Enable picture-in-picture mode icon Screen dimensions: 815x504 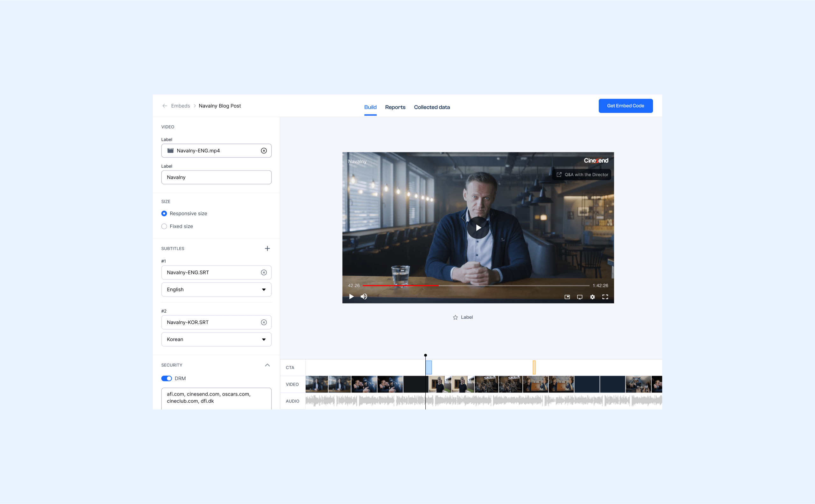pyautogui.click(x=567, y=297)
